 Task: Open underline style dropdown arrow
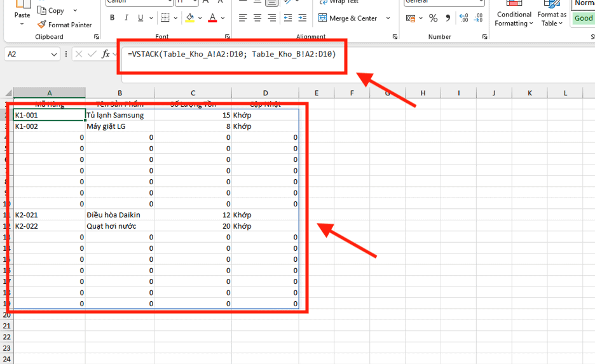(x=151, y=18)
